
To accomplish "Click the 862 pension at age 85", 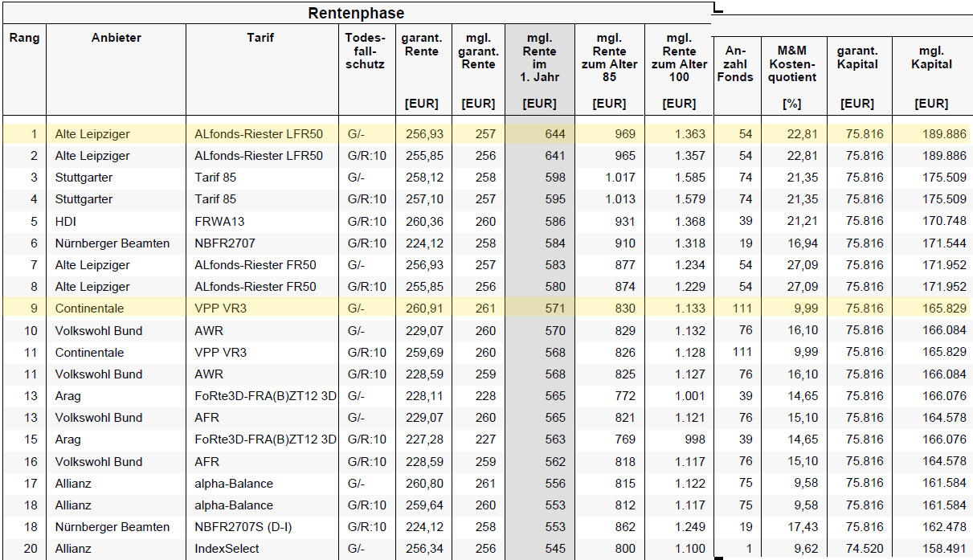I will [624, 527].
